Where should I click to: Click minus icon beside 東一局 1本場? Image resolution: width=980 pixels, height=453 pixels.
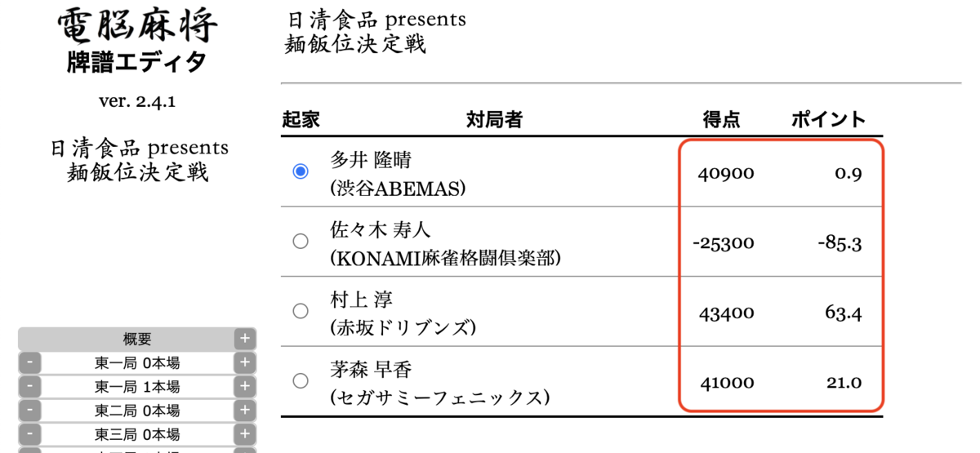pyautogui.click(x=29, y=387)
